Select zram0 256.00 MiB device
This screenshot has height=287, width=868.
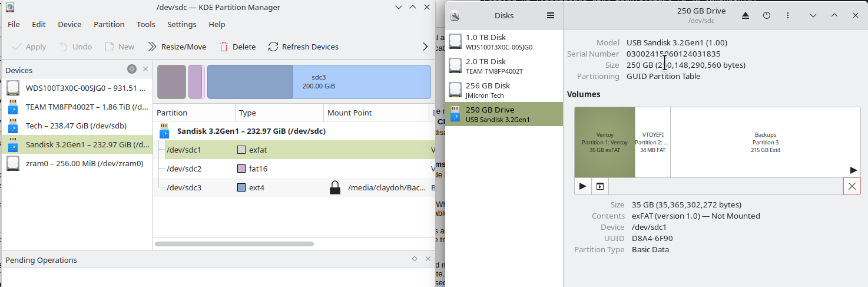pos(77,163)
